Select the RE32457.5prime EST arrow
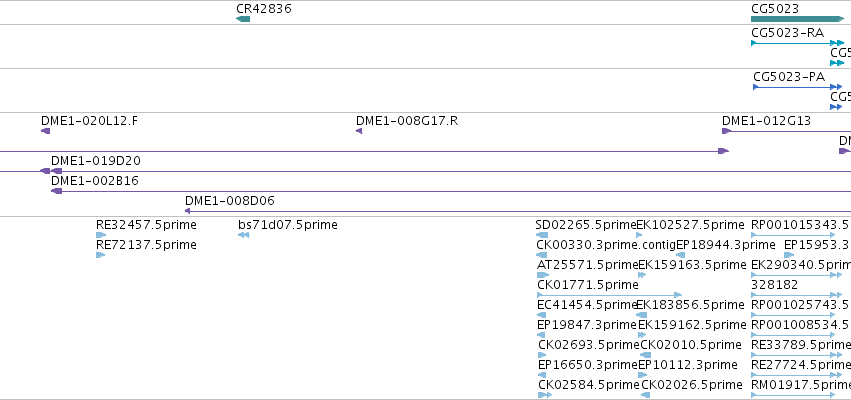 [101, 235]
